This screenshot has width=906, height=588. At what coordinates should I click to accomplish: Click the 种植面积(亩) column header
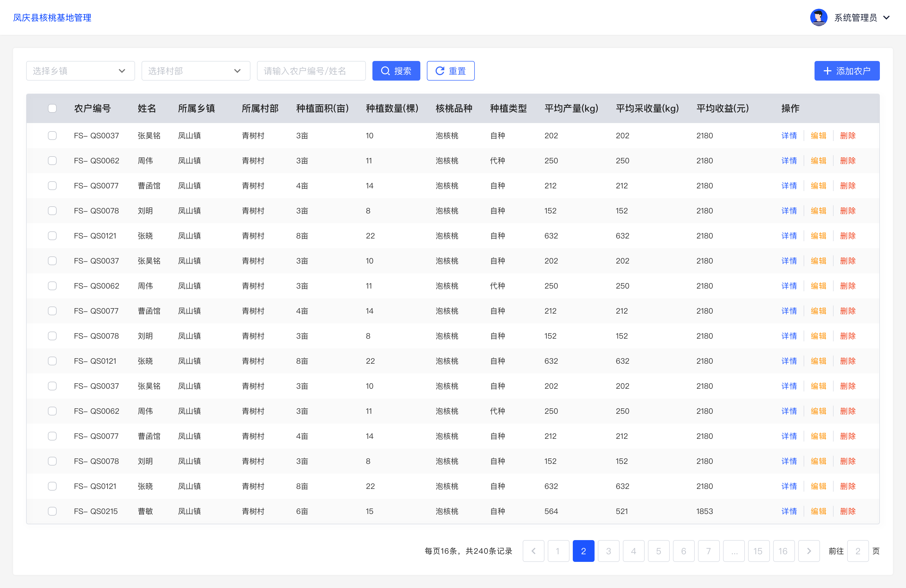pos(322,108)
